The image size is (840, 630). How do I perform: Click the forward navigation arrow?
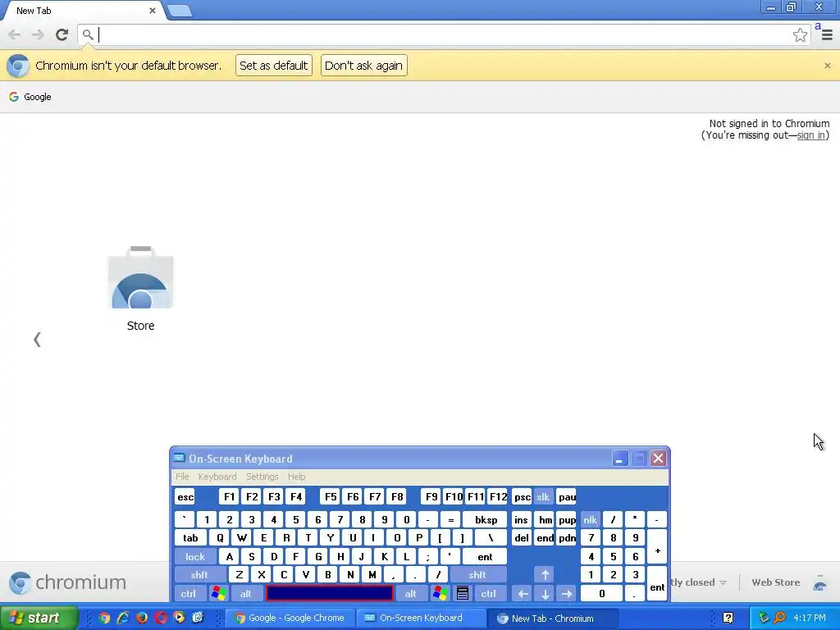pos(38,34)
